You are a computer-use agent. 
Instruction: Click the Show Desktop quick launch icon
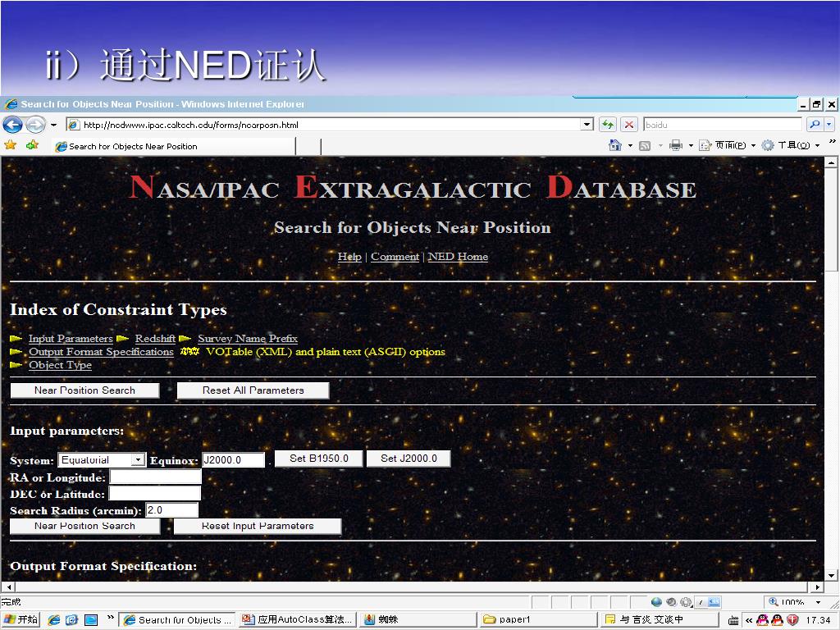(x=90, y=620)
